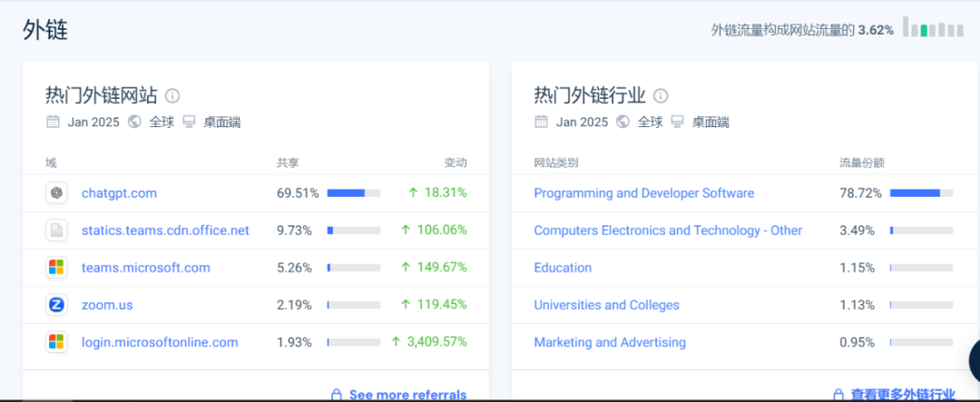Open Marketing and Advertising category link
Screen dimensions: 980x402
coord(610,343)
